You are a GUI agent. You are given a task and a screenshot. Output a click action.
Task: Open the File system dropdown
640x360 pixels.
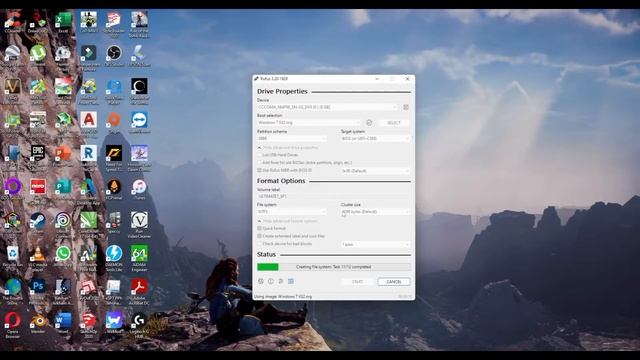pyautogui.click(x=292, y=211)
